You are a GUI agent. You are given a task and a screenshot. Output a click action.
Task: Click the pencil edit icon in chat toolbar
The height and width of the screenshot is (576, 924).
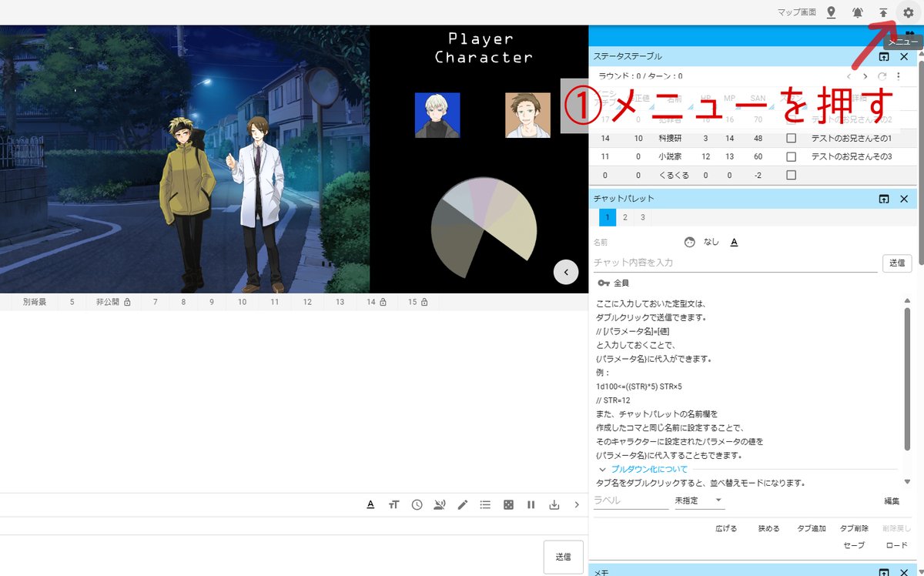(462, 505)
